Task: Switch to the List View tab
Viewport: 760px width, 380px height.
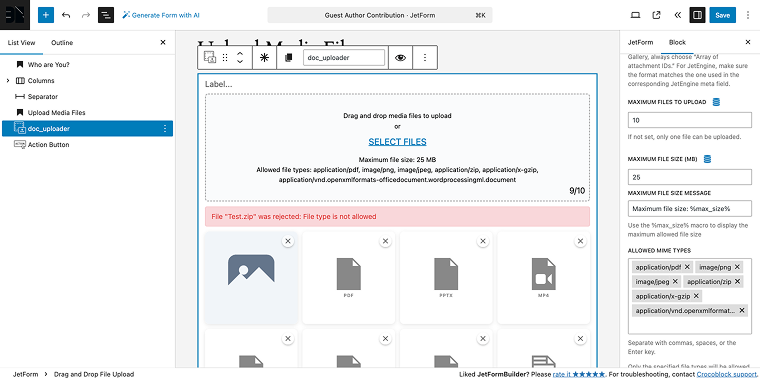Action: (x=21, y=43)
